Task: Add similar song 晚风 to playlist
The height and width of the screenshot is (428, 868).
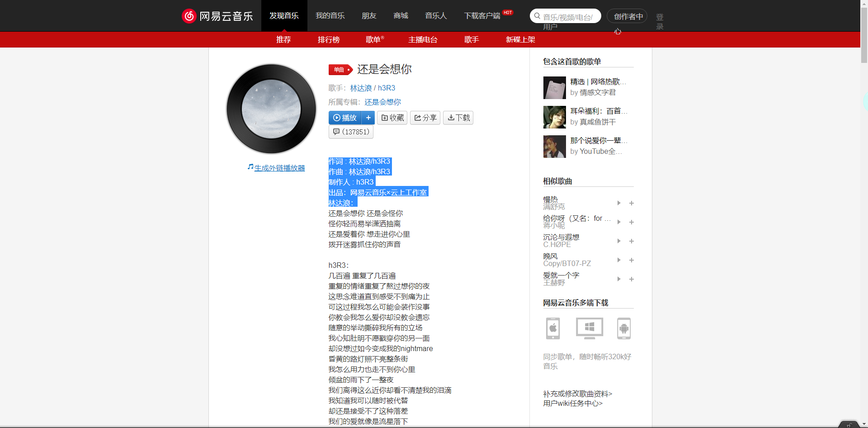Action: pos(632,260)
